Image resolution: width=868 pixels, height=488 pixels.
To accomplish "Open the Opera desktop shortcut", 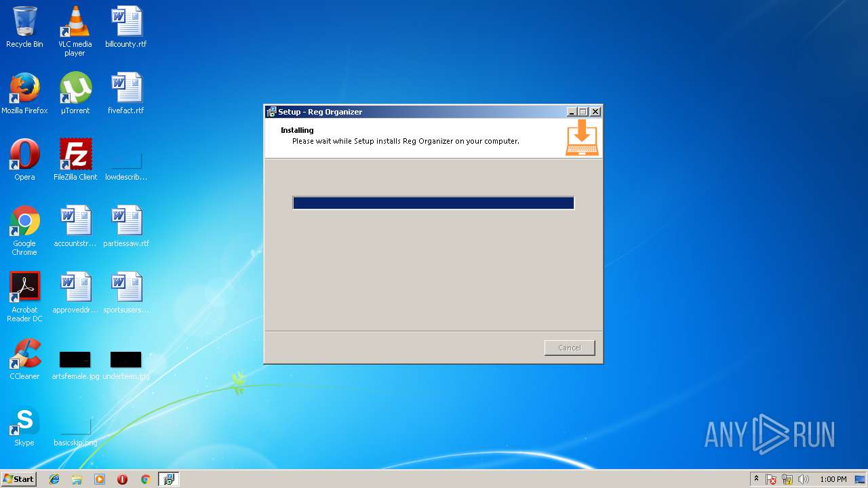I will [24, 160].
